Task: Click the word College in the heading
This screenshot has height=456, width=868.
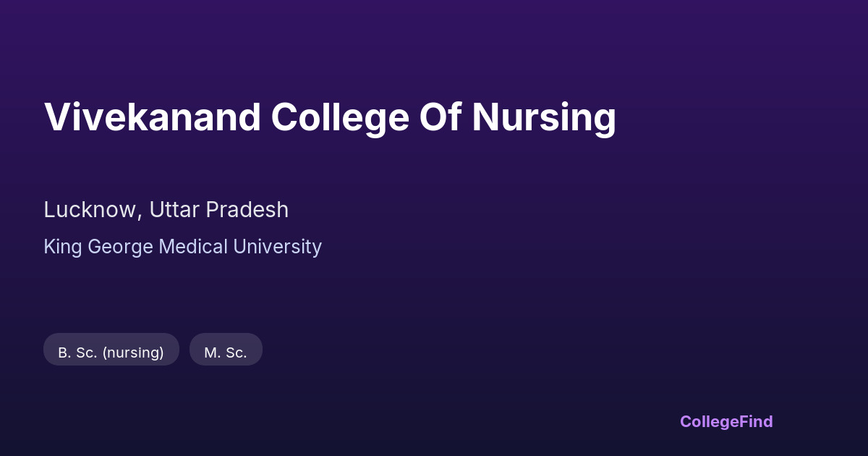Action: point(340,117)
